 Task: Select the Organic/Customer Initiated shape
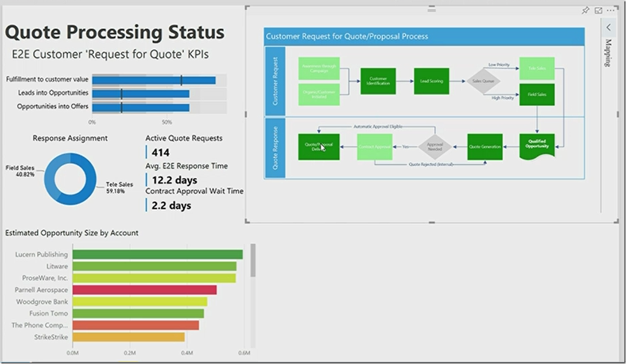click(x=319, y=94)
